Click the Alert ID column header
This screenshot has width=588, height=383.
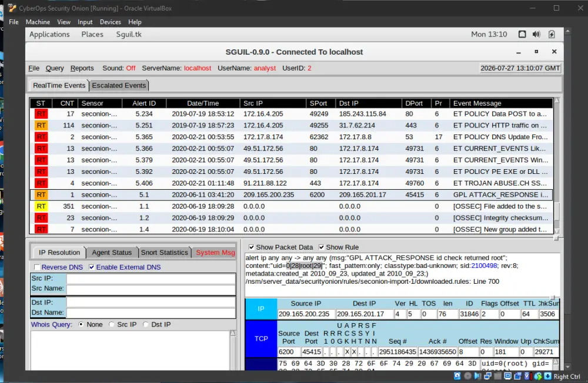(144, 103)
